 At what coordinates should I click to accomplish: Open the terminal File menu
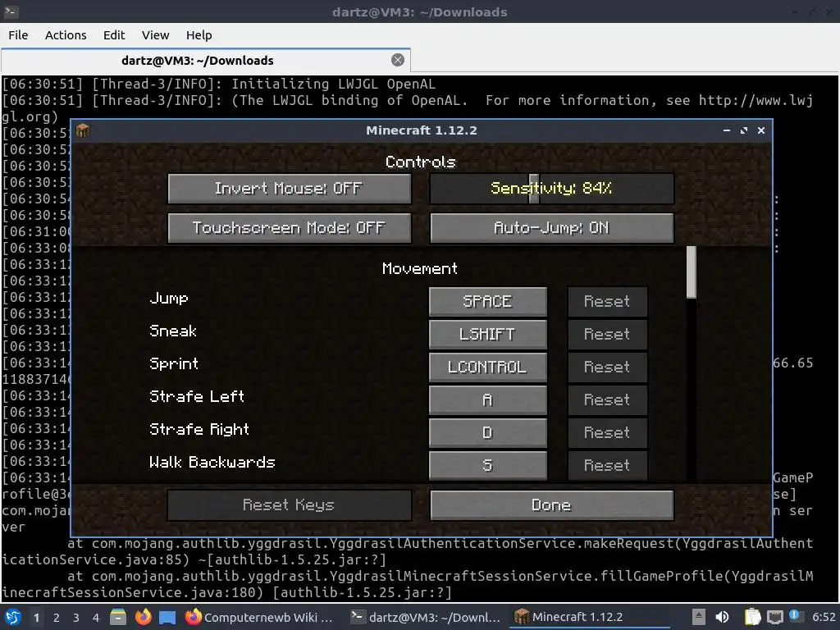tap(18, 35)
